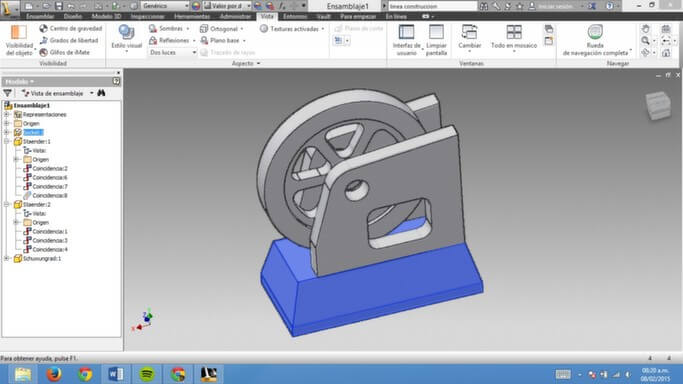Open the Ensamblar ribbon tab
683x384 pixels.
pos(40,17)
